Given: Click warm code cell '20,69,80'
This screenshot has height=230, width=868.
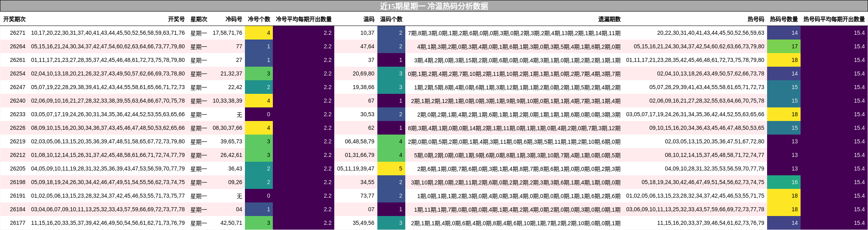Looking at the screenshot, I should (364, 73).
